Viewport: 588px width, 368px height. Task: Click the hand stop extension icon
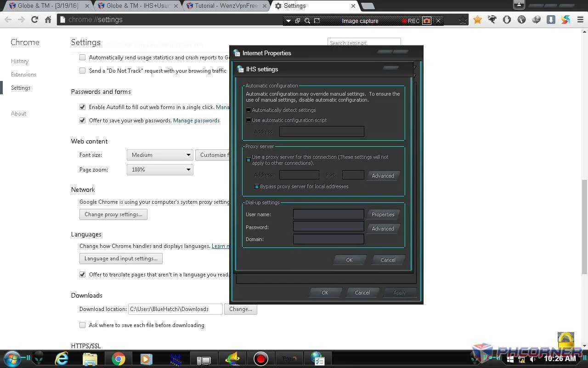pos(507,20)
